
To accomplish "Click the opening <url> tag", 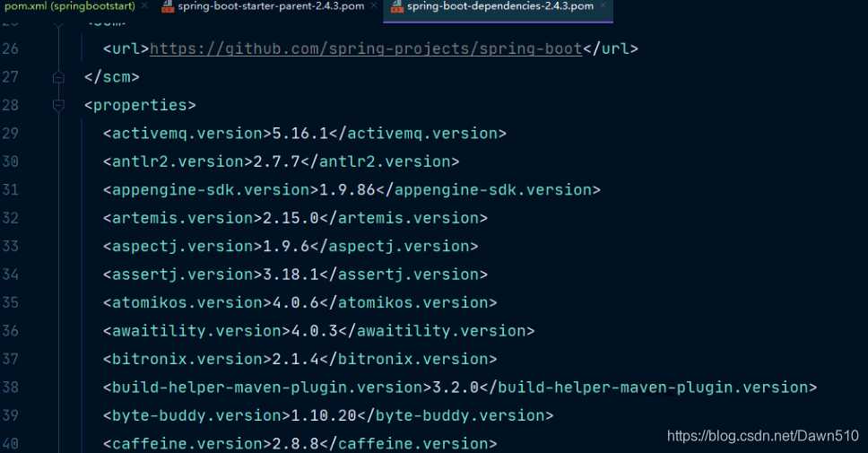I will tap(126, 48).
